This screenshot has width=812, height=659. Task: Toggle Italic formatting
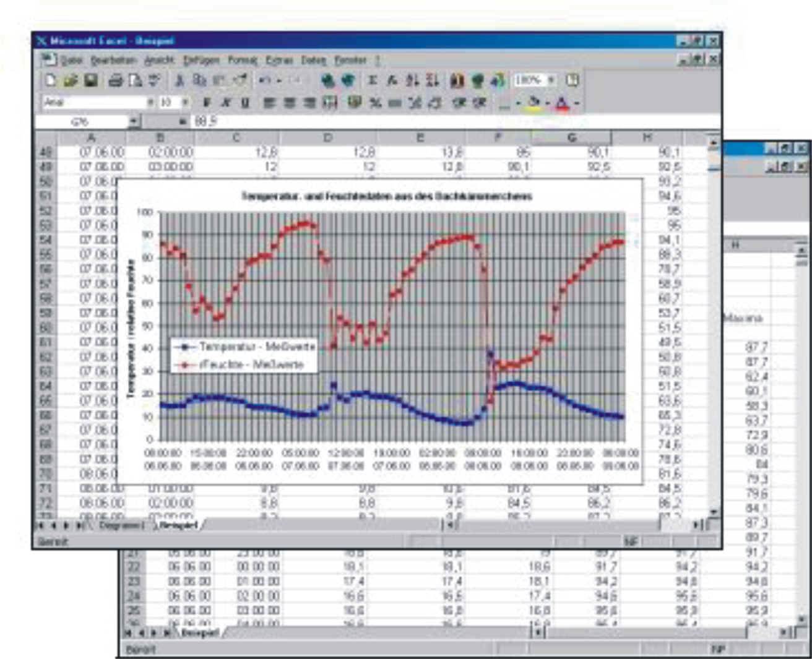pos(226,103)
